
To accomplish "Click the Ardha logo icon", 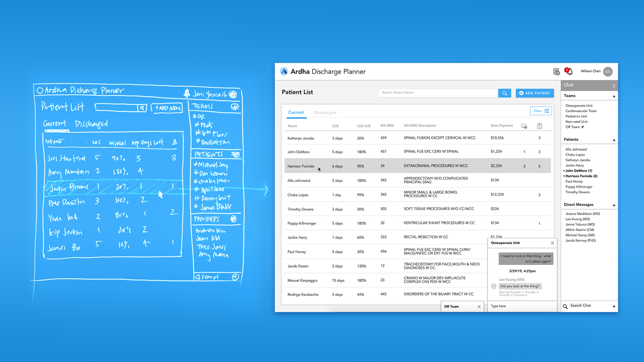I will click(284, 72).
